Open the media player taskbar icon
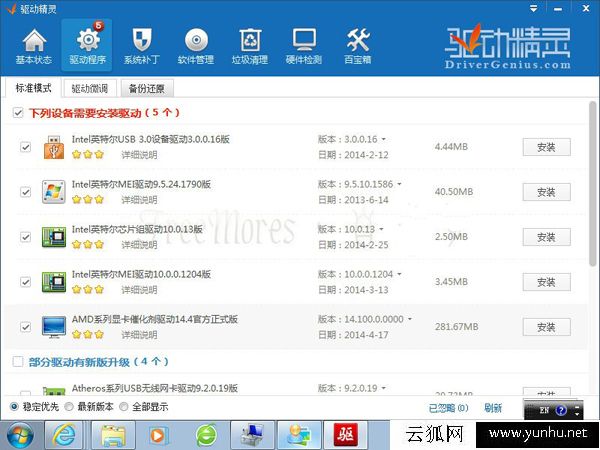 [158, 435]
